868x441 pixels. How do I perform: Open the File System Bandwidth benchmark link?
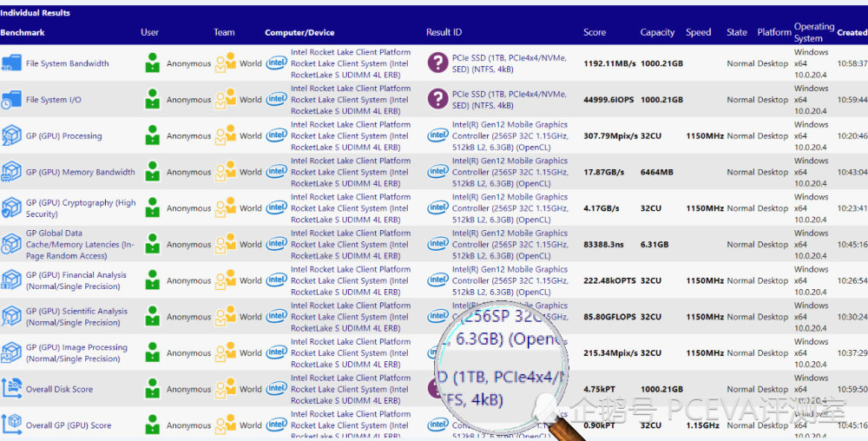tap(68, 63)
